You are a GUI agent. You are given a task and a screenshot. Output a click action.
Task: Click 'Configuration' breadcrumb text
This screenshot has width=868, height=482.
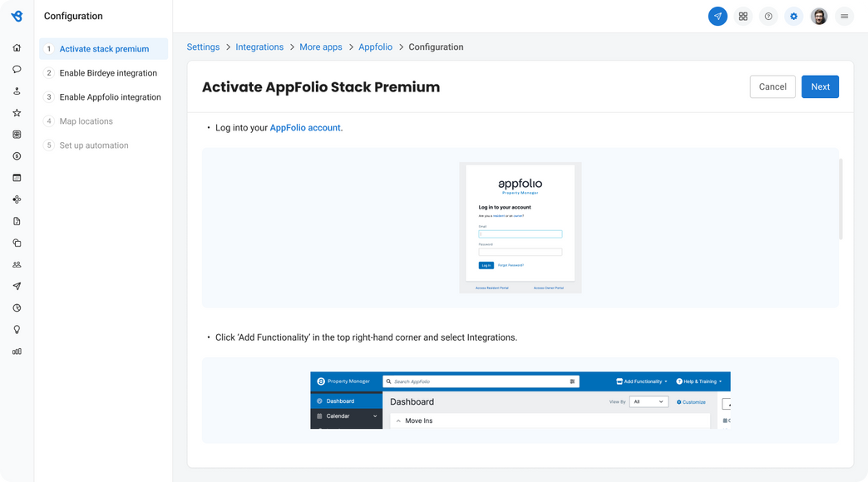point(436,47)
